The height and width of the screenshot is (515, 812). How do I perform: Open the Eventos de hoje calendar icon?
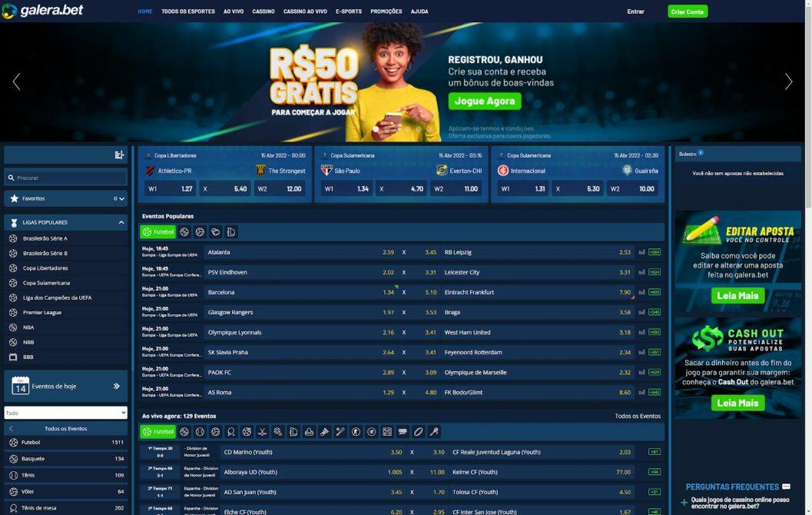point(20,386)
